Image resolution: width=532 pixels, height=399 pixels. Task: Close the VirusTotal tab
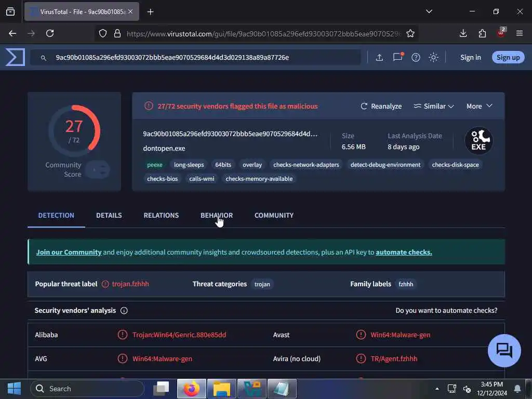(x=130, y=11)
